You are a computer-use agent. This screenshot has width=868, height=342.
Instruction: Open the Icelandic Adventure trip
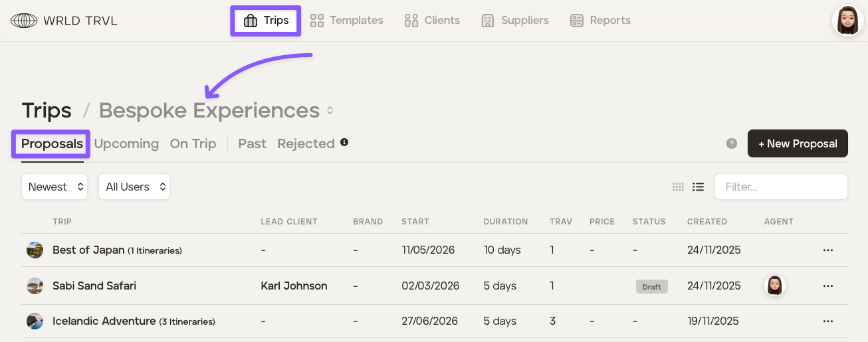104,321
